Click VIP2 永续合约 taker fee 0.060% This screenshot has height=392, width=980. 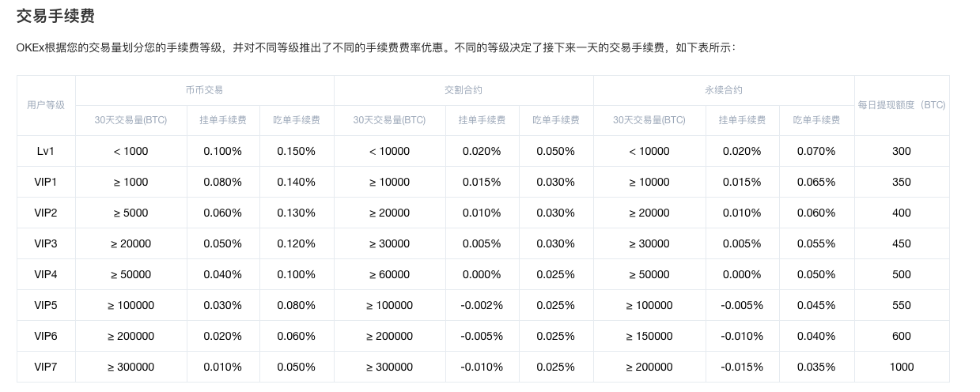point(816,213)
